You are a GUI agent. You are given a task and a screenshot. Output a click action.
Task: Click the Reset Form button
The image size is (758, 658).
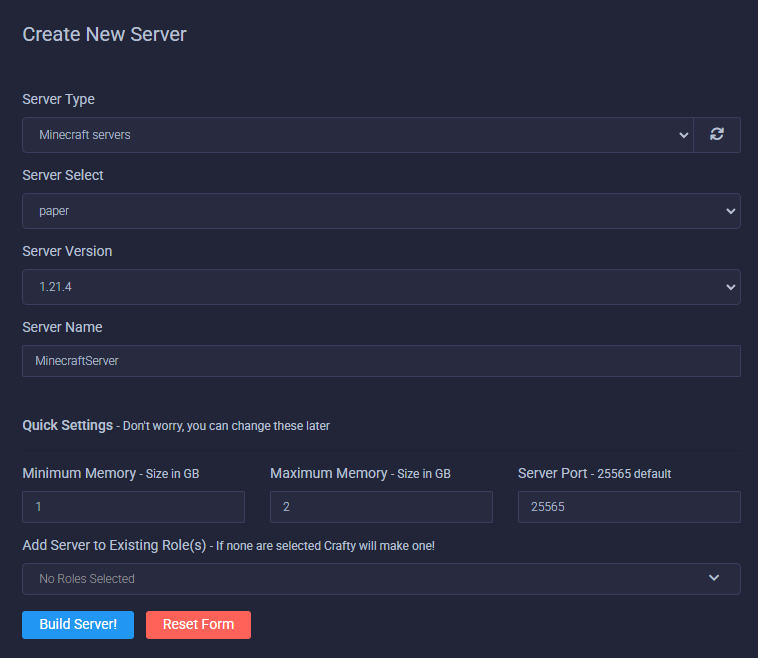(x=198, y=625)
